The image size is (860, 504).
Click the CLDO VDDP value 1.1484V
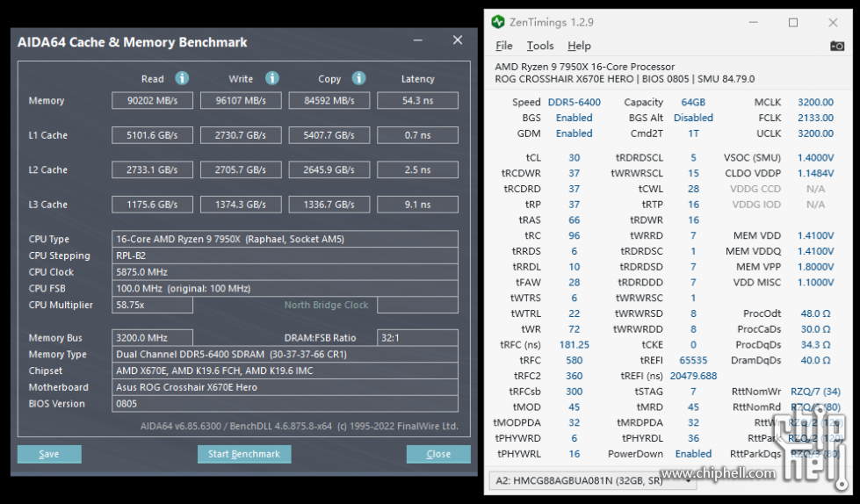815,173
